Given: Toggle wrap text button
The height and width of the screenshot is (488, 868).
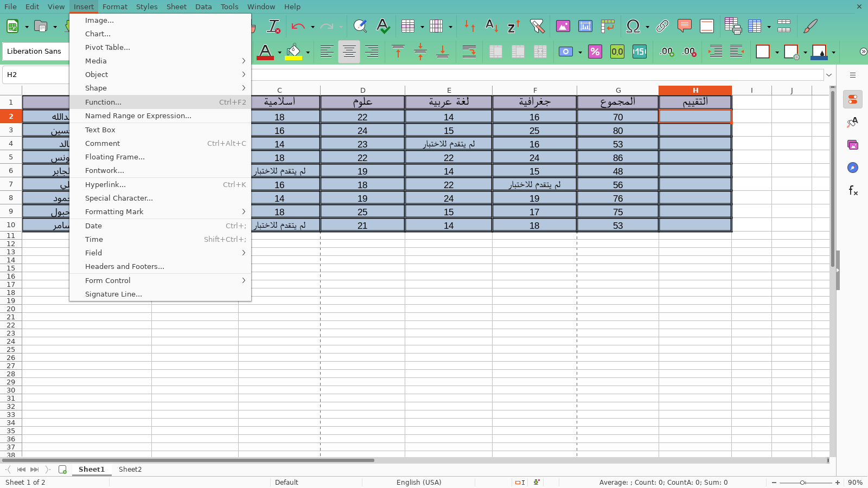Looking at the screenshot, I should click(x=469, y=52).
